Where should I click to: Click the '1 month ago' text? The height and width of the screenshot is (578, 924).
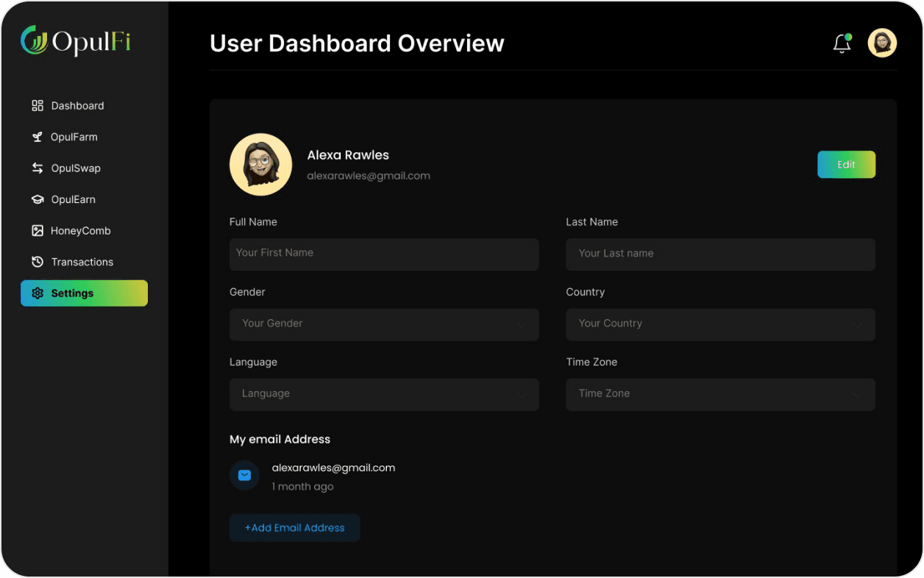[302, 487]
